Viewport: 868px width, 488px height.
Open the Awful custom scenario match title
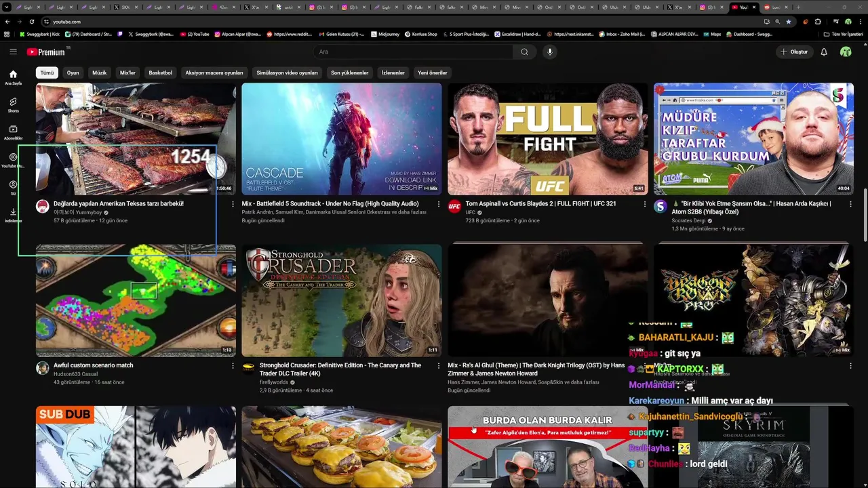(94, 365)
